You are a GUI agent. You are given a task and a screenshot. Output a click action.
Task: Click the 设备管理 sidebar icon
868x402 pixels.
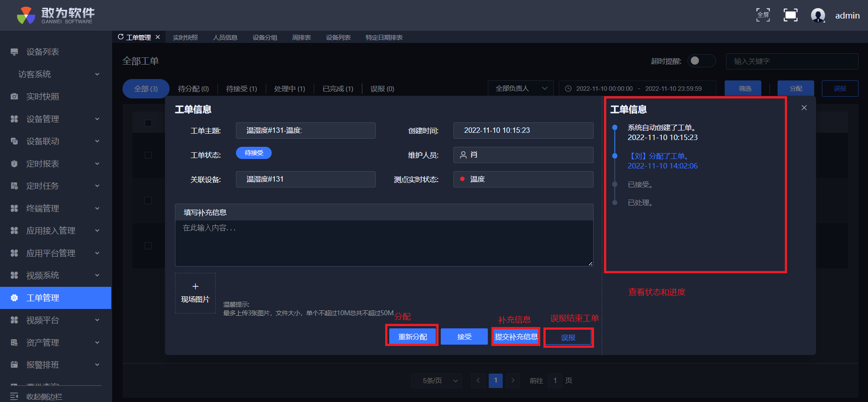pyautogui.click(x=14, y=119)
